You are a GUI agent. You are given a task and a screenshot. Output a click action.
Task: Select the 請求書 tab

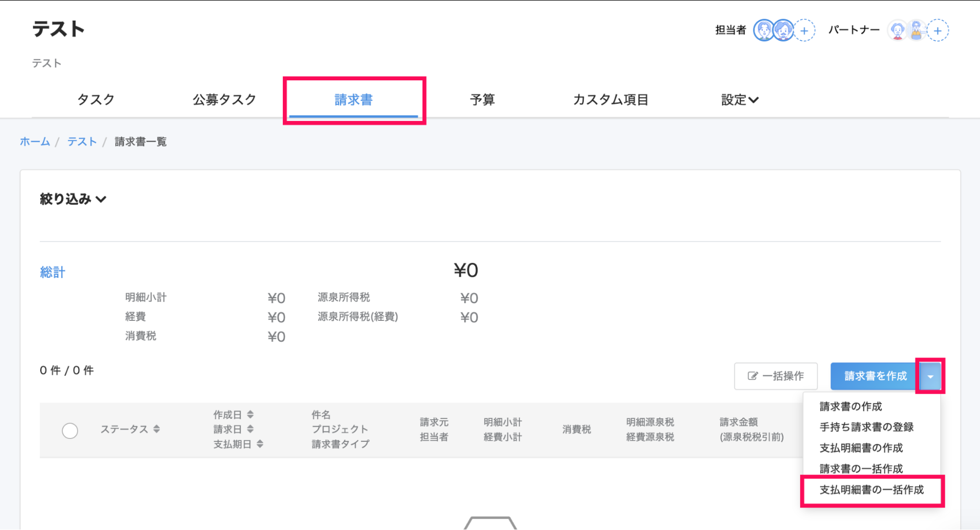point(353,100)
